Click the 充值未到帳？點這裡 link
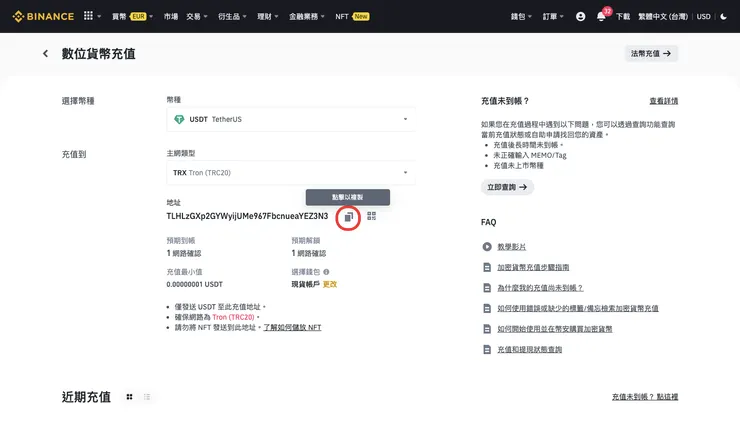This screenshot has width=740, height=422. (645, 397)
